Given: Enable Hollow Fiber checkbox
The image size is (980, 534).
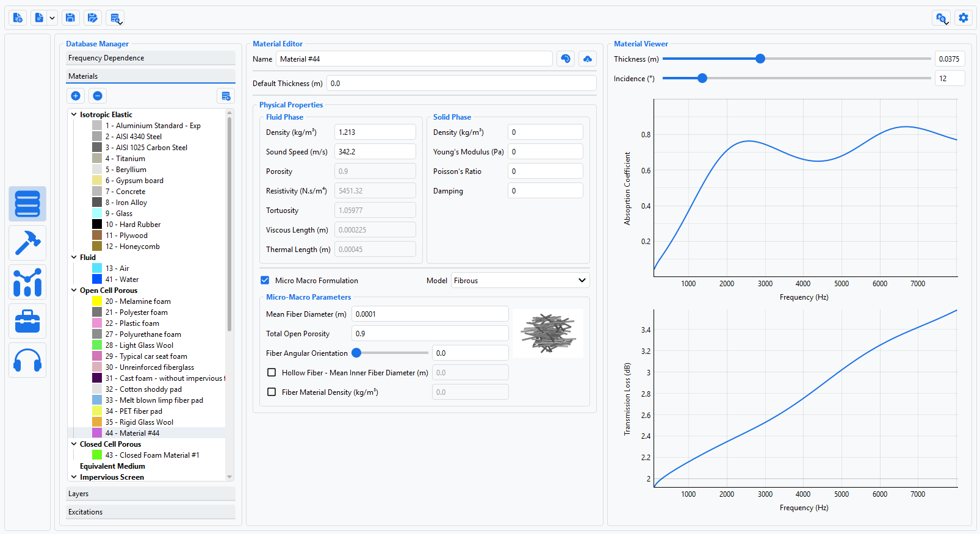Looking at the screenshot, I should pyautogui.click(x=272, y=372).
